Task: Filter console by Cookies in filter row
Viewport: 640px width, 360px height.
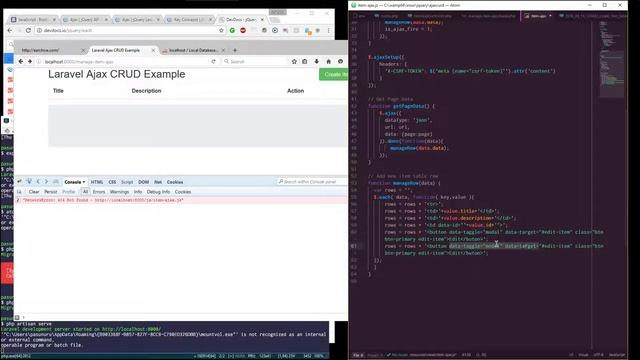Action: [183, 192]
